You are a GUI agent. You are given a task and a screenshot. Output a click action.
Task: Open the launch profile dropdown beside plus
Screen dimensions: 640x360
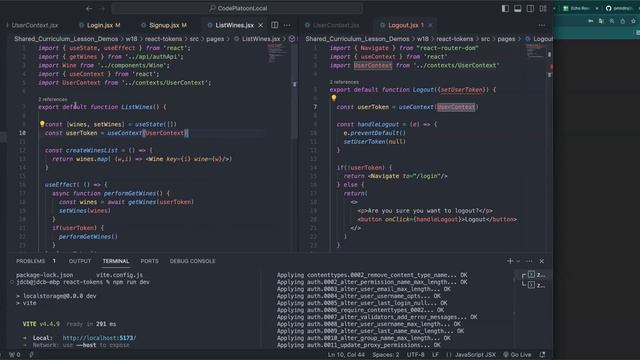pos(518,261)
